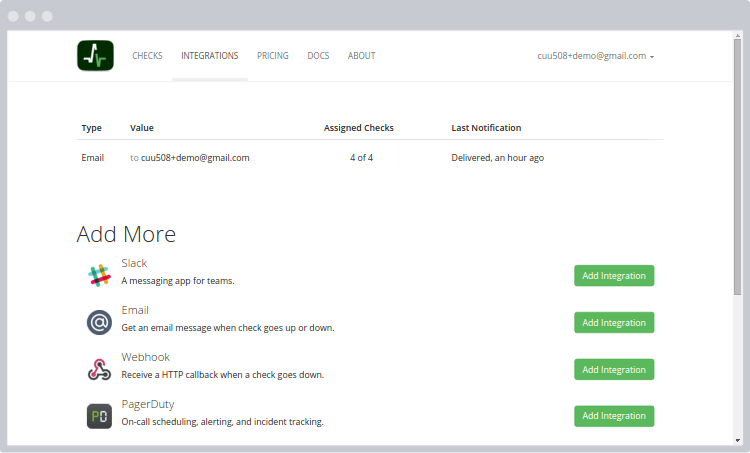The height and width of the screenshot is (453, 750).
Task: Click the green heartbeat logo icon
Action: tap(95, 56)
